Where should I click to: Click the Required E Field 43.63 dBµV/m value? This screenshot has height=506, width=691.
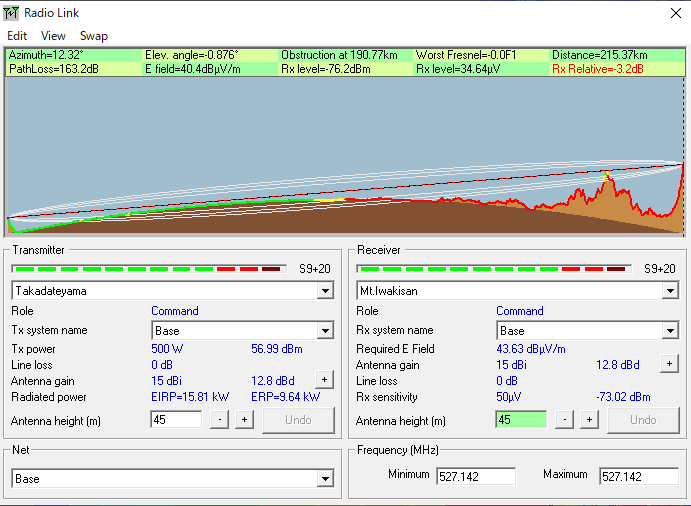click(x=531, y=349)
